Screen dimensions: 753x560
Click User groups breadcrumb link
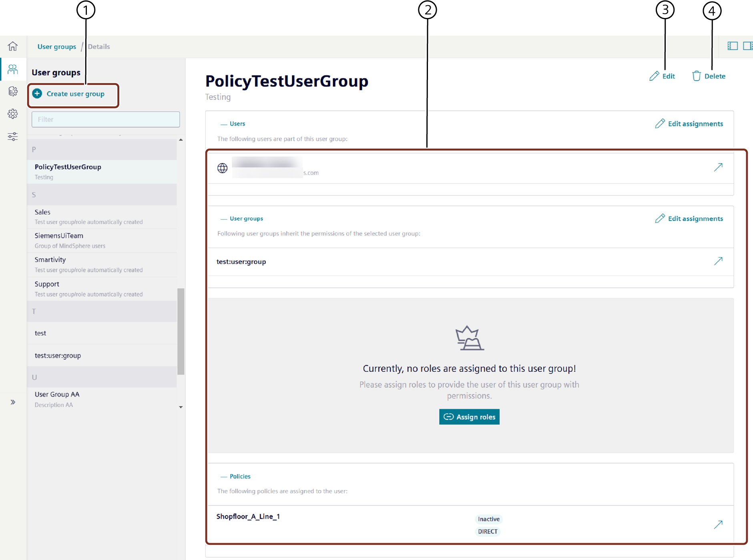coord(57,46)
